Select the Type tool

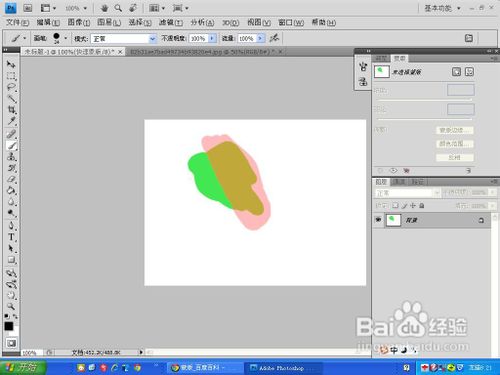(x=11, y=237)
